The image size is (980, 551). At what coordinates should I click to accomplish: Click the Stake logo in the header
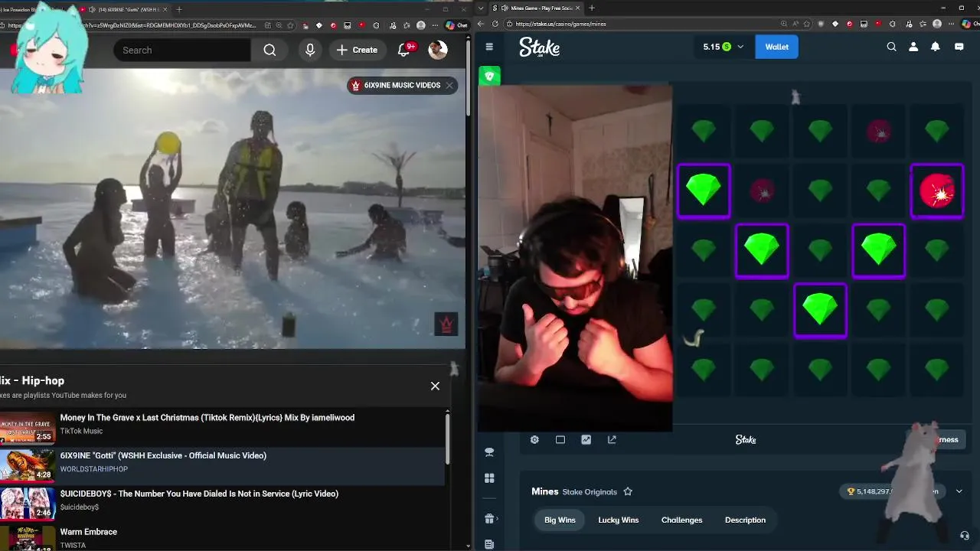[539, 47]
